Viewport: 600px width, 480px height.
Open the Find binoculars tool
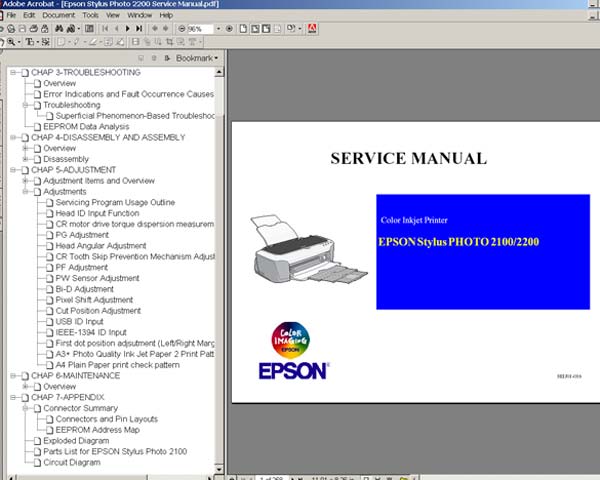pyautogui.click(x=59, y=29)
